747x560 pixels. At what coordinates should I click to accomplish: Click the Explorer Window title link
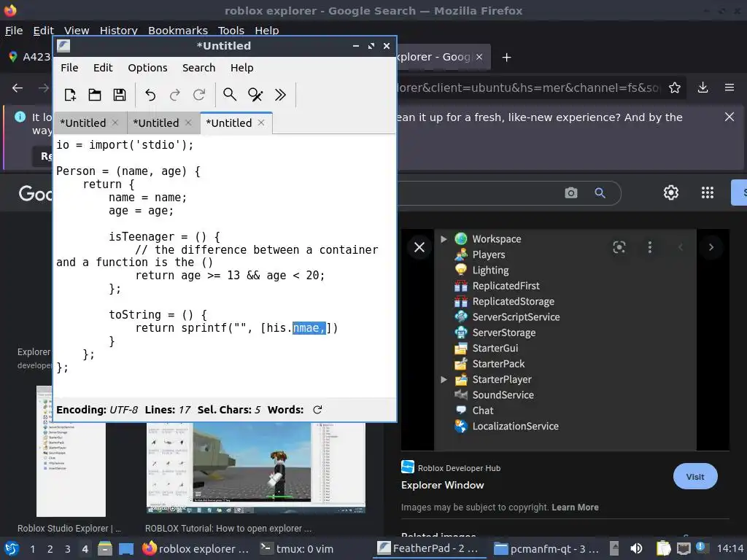pos(443,485)
